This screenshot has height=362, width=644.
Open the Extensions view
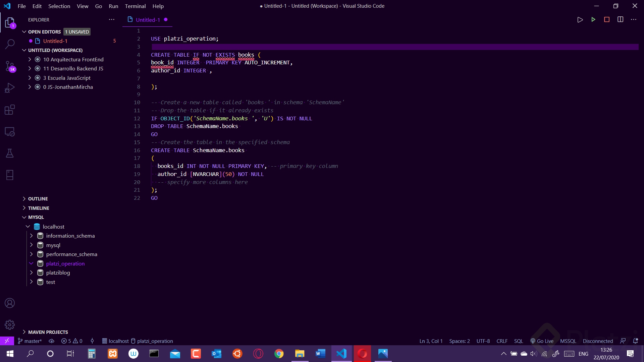point(10,110)
